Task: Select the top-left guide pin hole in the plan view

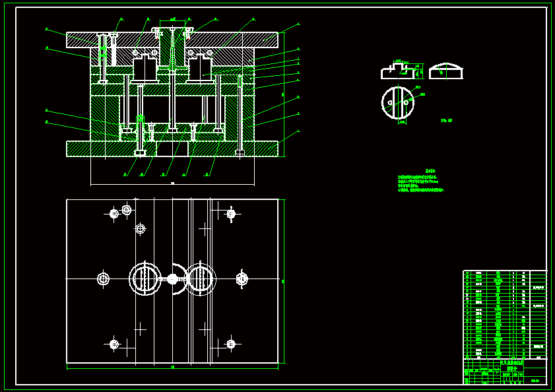Action: (x=114, y=214)
